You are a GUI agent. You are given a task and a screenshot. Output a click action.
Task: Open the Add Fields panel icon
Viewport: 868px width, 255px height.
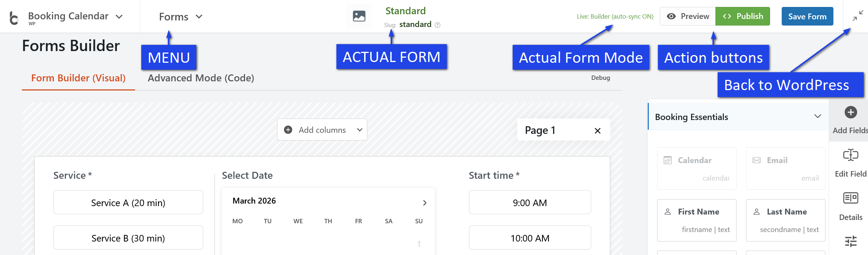(x=851, y=112)
